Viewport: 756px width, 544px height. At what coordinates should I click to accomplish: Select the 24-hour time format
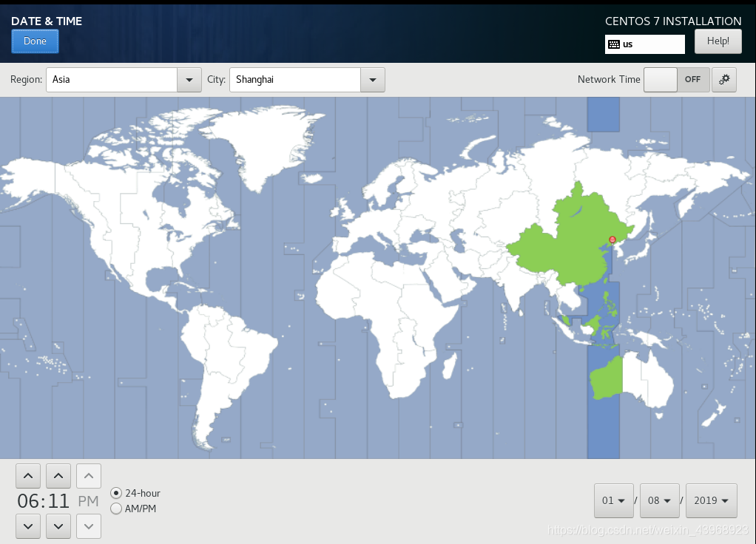pos(115,493)
